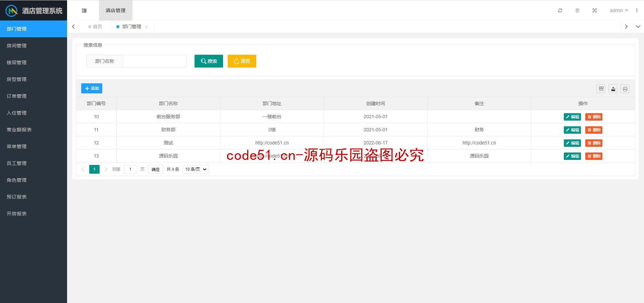Switch to the 首页 tab
The image size is (644, 303).
95,27
